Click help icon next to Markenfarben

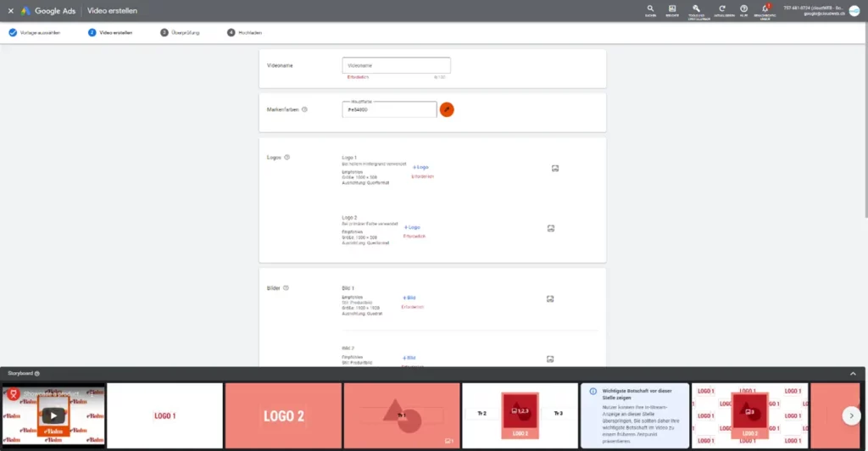(x=304, y=109)
